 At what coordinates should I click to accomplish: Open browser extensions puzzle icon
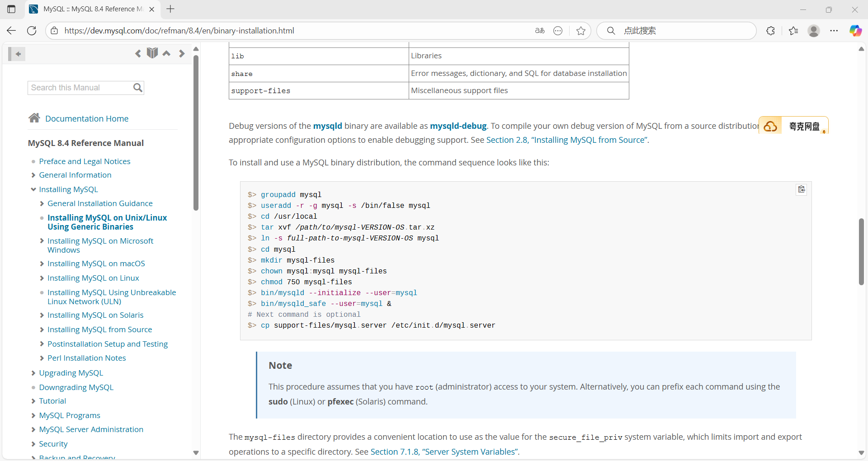[771, 31]
